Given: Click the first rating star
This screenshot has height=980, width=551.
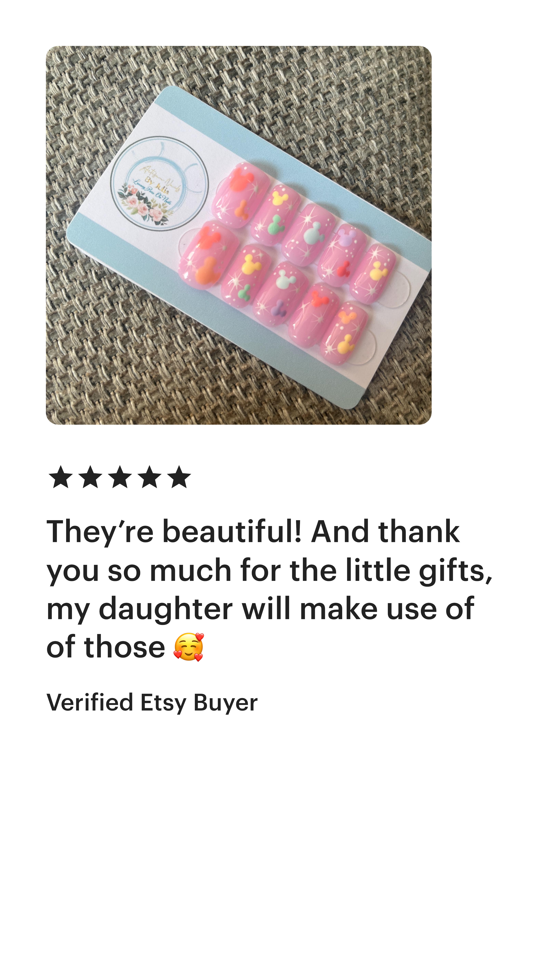Looking at the screenshot, I should pos(61,477).
